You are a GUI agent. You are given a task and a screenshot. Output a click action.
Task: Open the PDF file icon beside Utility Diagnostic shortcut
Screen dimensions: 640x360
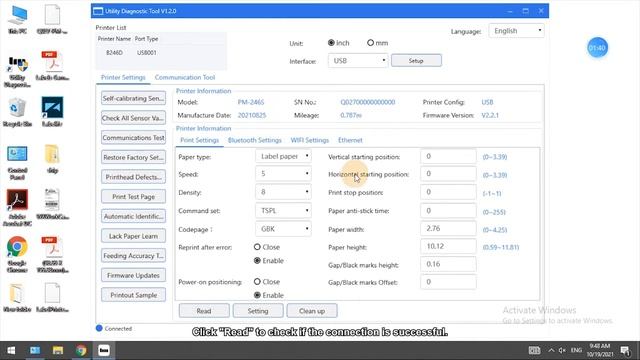(52, 65)
